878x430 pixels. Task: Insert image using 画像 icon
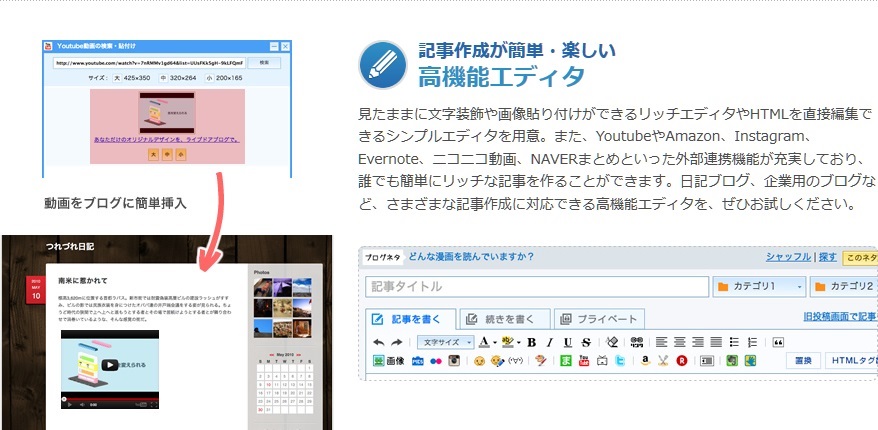tap(386, 360)
